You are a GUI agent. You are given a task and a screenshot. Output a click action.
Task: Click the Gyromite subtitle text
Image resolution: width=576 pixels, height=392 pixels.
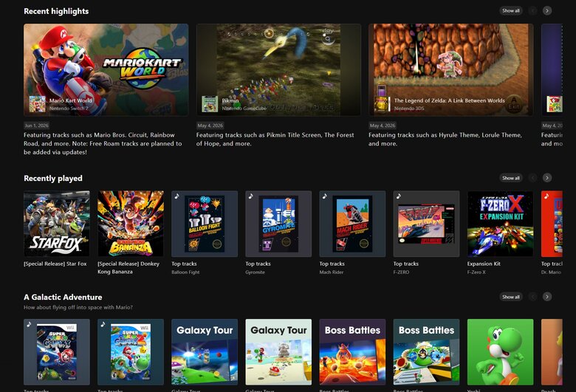[x=255, y=272]
